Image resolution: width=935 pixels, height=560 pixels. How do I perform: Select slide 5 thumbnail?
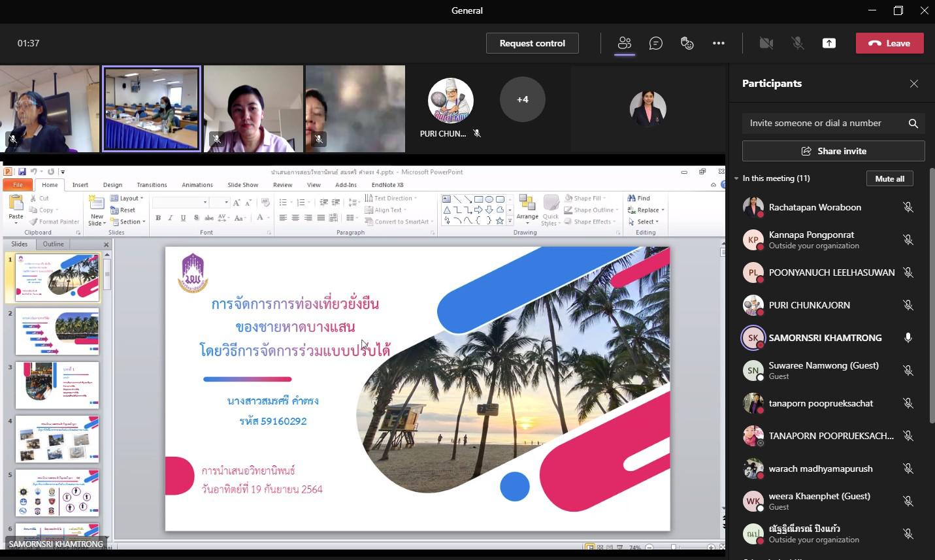tap(57, 493)
